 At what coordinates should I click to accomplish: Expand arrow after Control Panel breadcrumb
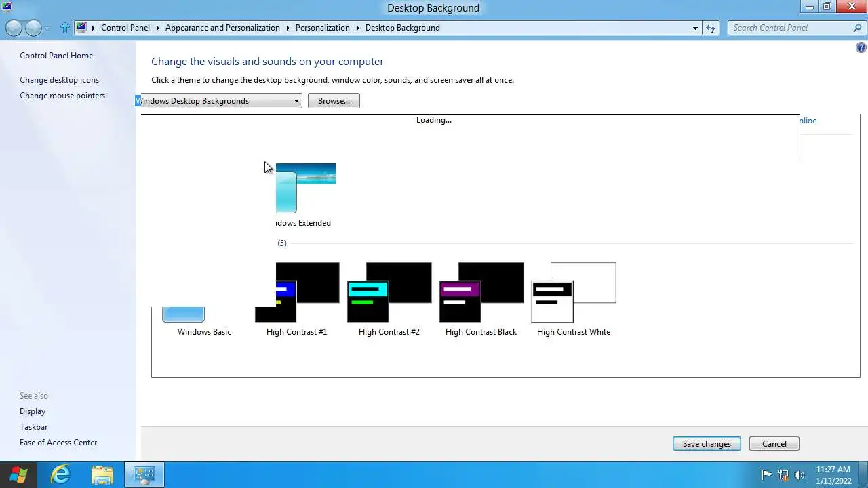coord(158,28)
